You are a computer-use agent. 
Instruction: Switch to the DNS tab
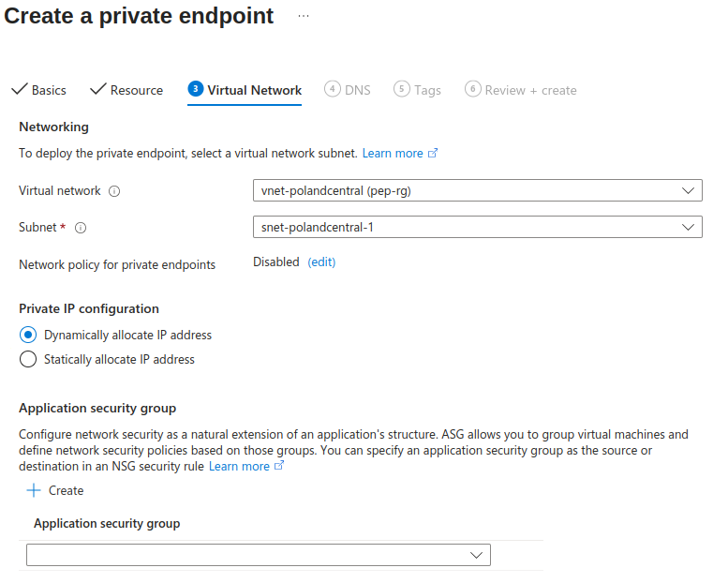(x=348, y=90)
